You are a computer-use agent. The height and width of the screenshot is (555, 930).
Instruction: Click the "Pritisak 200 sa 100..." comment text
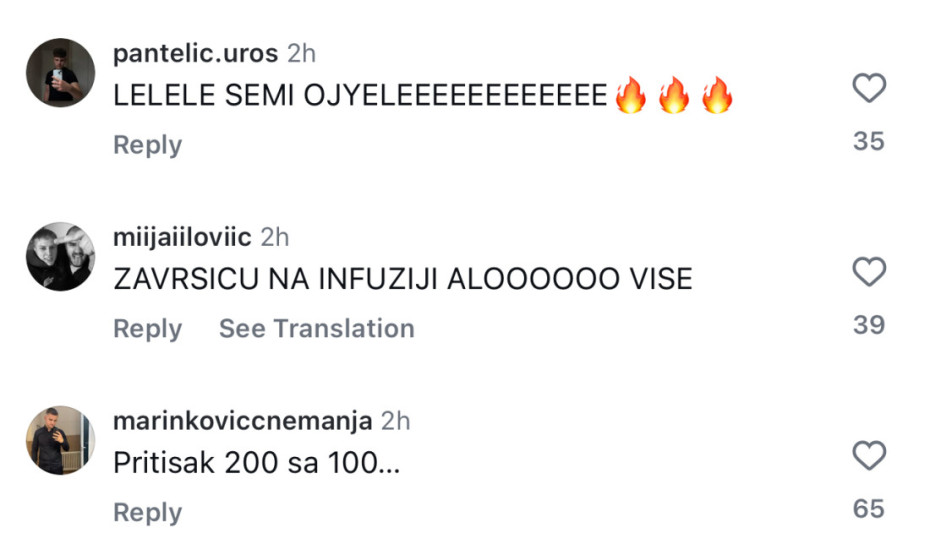pyautogui.click(x=257, y=464)
